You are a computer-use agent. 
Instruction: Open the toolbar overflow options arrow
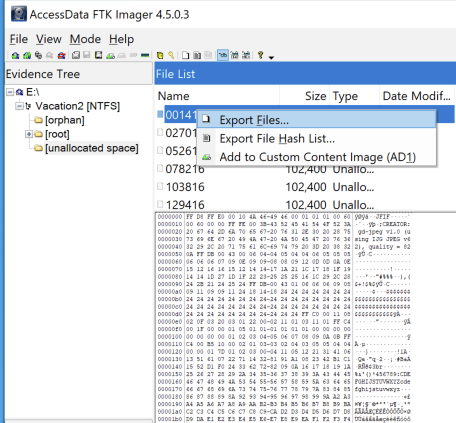[x=271, y=57]
